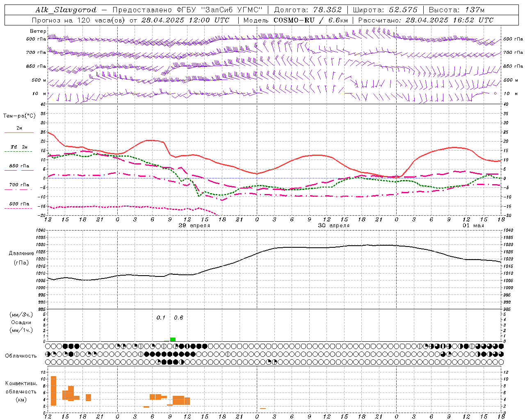Image resolution: width=525 pixels, height=420 pixels.
Task: Click the '29 апреля' date label
Action: click(x=194, y=226)
